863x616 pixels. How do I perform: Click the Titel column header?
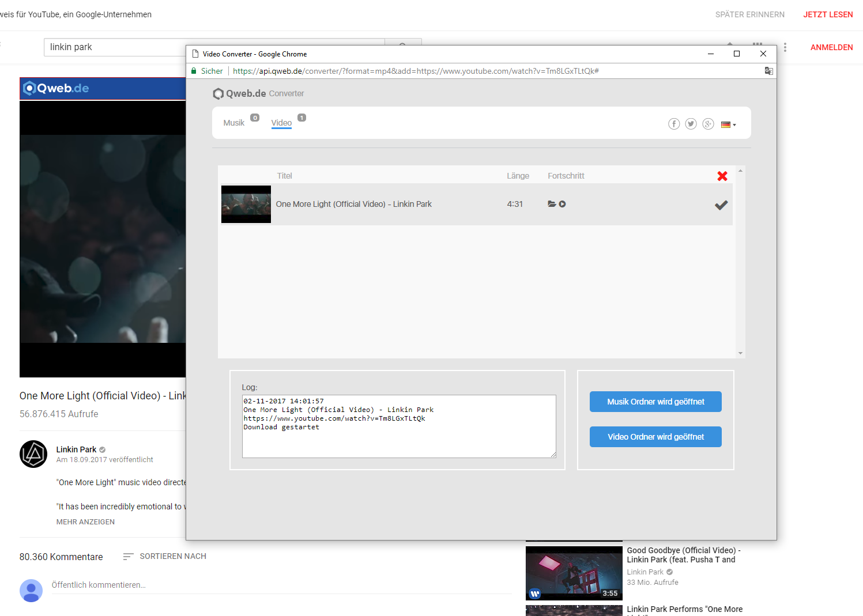coord(284,176)
